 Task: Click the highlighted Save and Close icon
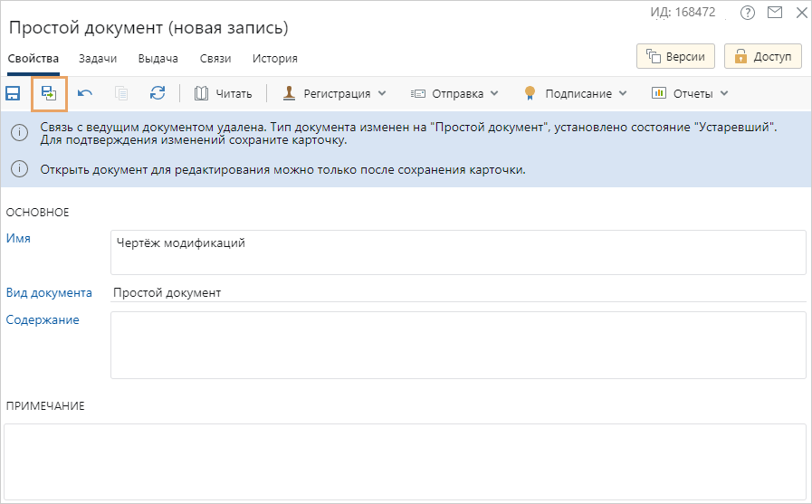49,93
